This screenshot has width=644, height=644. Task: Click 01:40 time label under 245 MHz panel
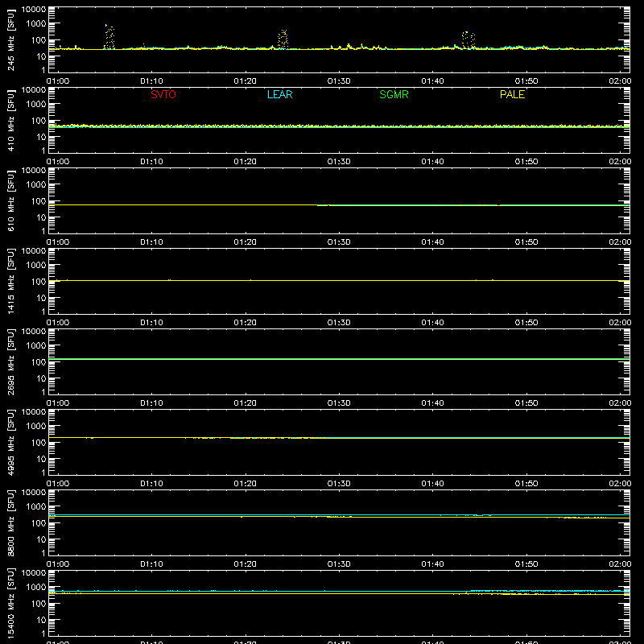432,81
